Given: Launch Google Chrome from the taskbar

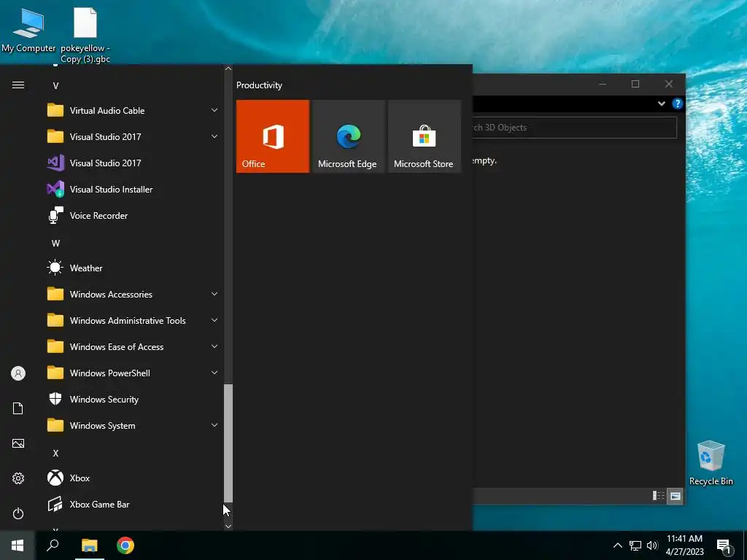Looking at the screenshot, I should click(x=125, y=545).
